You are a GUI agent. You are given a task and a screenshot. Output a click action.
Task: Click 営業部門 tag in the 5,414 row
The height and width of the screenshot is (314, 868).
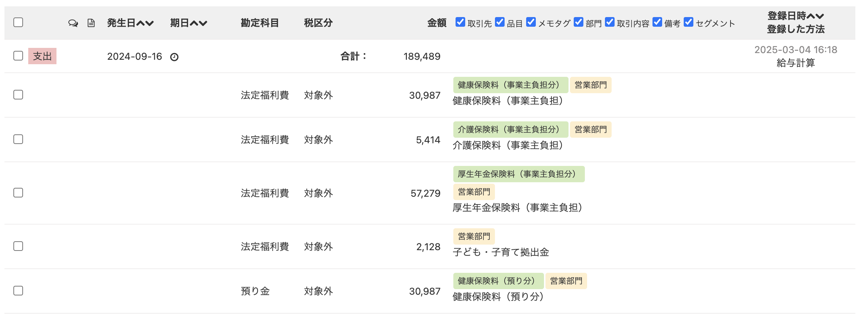pyautogui.click(x=590, y=130)
